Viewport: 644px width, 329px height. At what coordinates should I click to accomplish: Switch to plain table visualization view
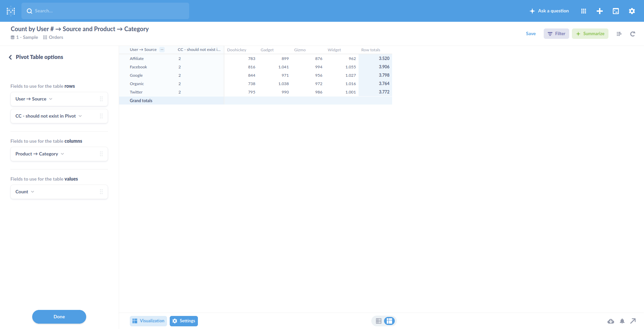379,321
